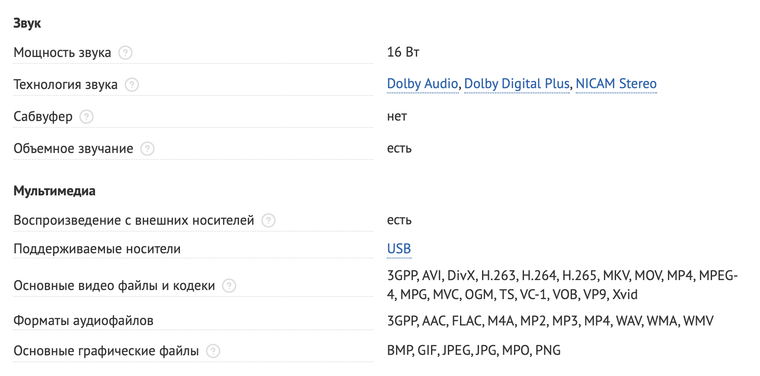Click the NICAM Stereo link
The height and width of the screenshot is (376, 760).
[616, 84]
